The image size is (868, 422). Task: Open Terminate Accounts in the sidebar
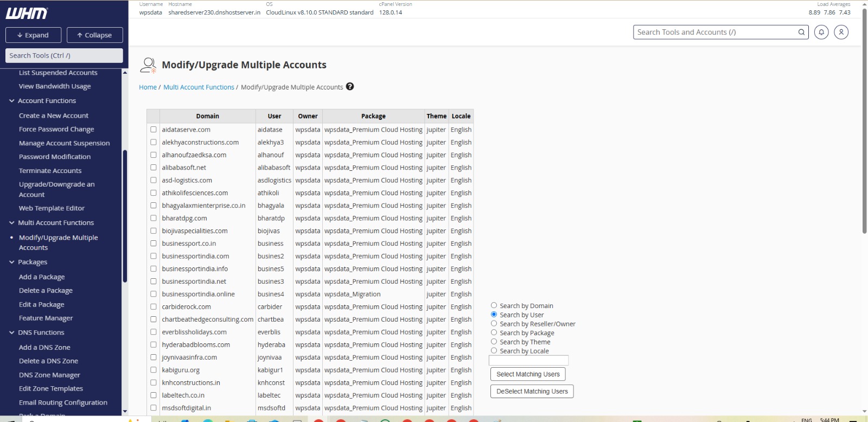coord(50,170)
